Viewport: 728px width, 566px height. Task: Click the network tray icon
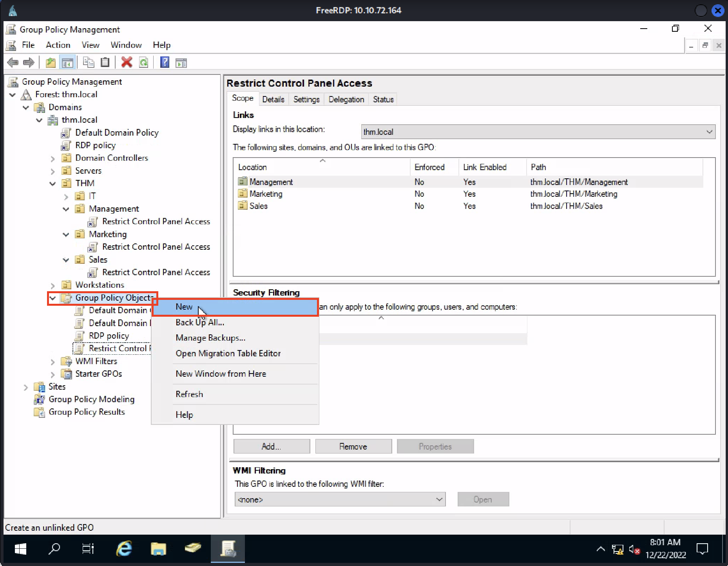pyautogui.click(x=618, y=550)
